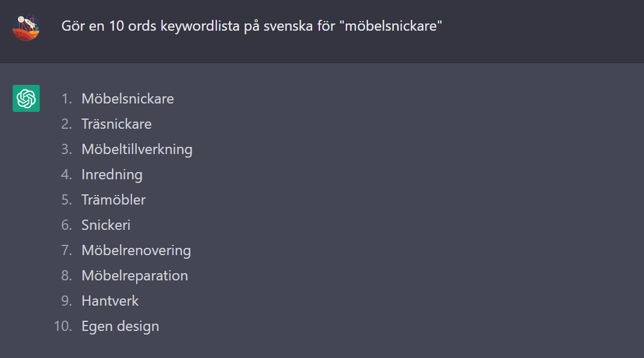Click the "Inredning" keyword

(x=111, y=175)
